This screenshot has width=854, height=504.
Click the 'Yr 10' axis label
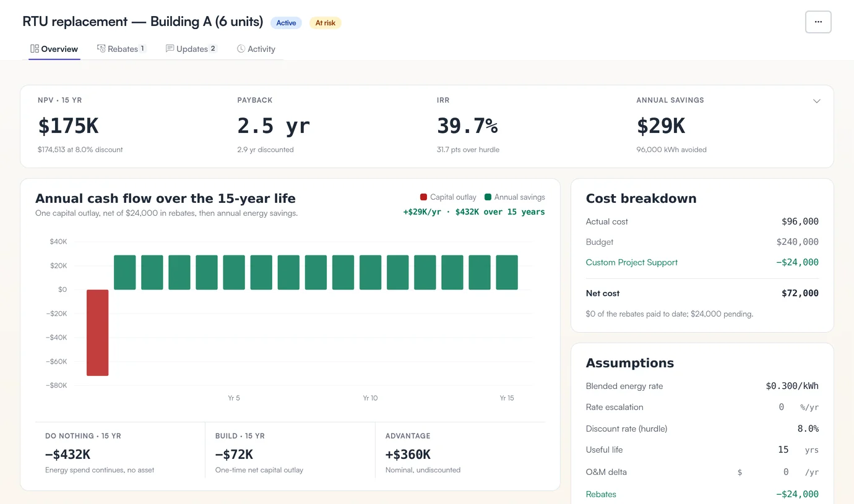click(370, 398)
